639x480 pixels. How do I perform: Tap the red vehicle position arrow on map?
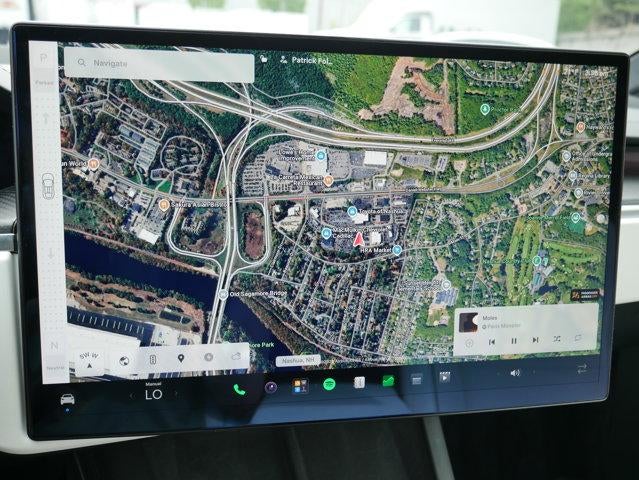point(359,239)
